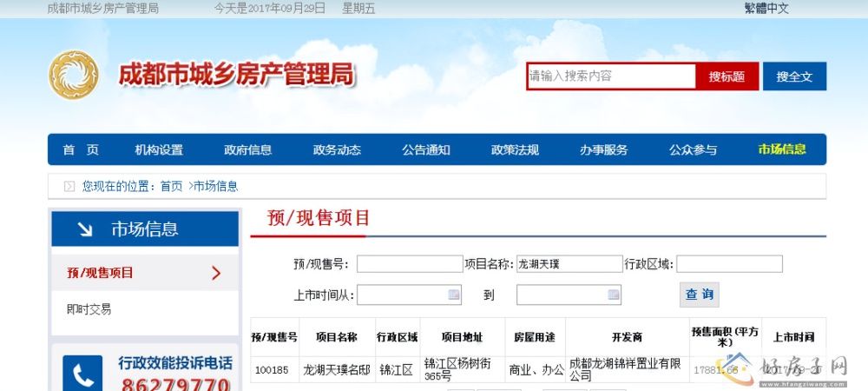868x391 pixels.
Task: Click the breadcrumb location icon
Action: (x=69, y=186)
